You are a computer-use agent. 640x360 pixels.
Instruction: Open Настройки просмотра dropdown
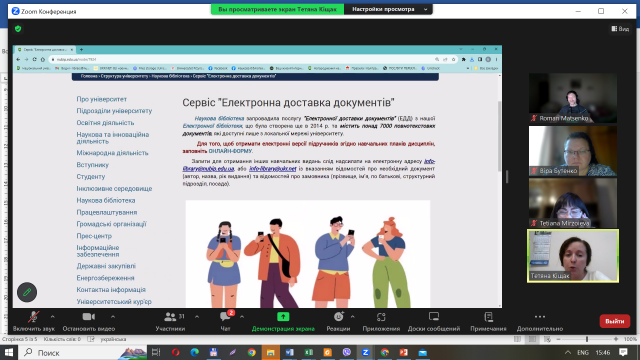(388, 9)
